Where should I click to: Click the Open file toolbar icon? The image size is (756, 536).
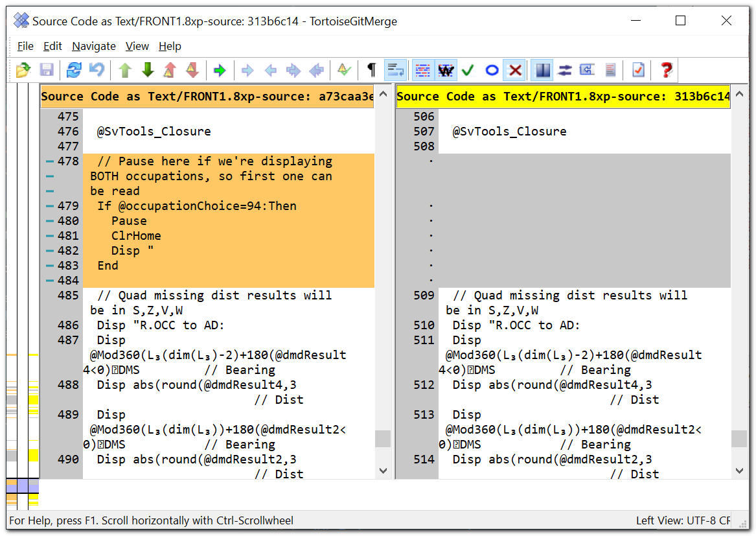(23, 70)
